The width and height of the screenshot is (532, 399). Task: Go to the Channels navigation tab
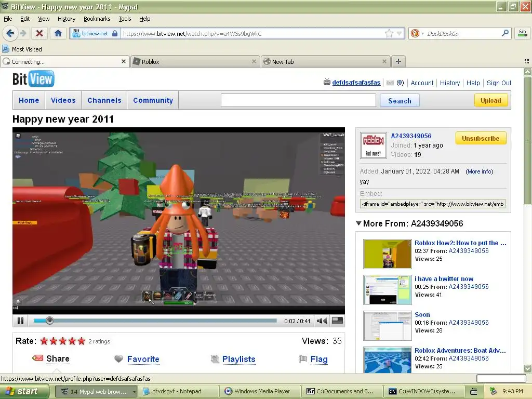(x=104, y=100)
